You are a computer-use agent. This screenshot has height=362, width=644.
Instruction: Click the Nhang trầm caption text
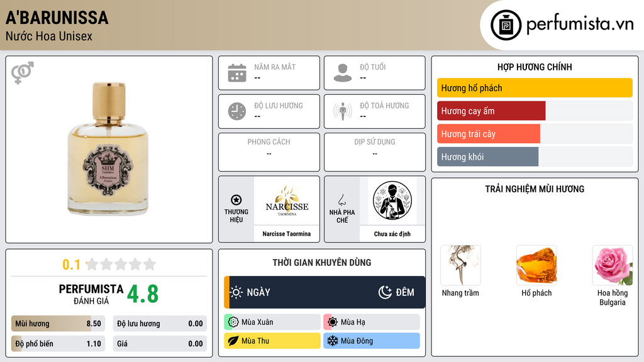(460, 293)
